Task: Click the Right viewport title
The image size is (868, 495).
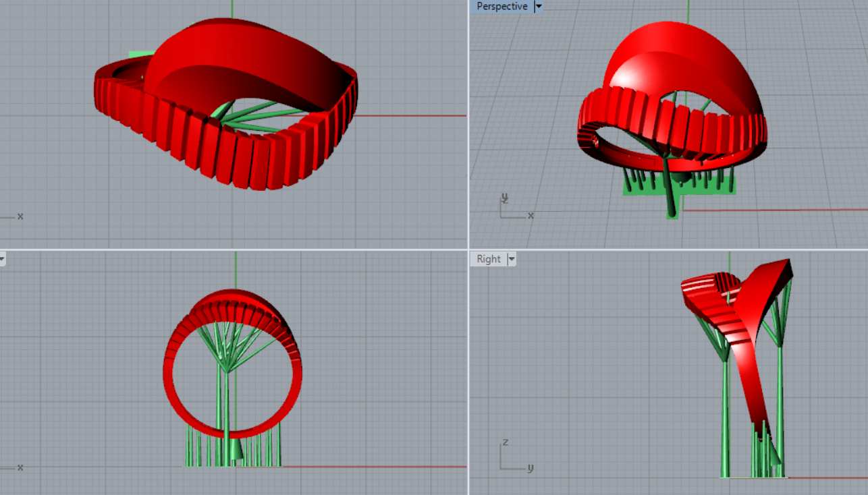Action: coord(488,259)
